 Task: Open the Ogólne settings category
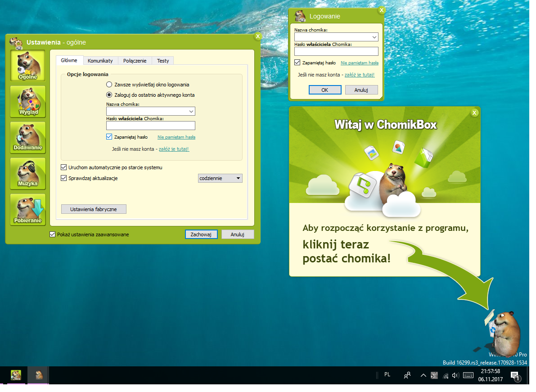pos(27,65)
